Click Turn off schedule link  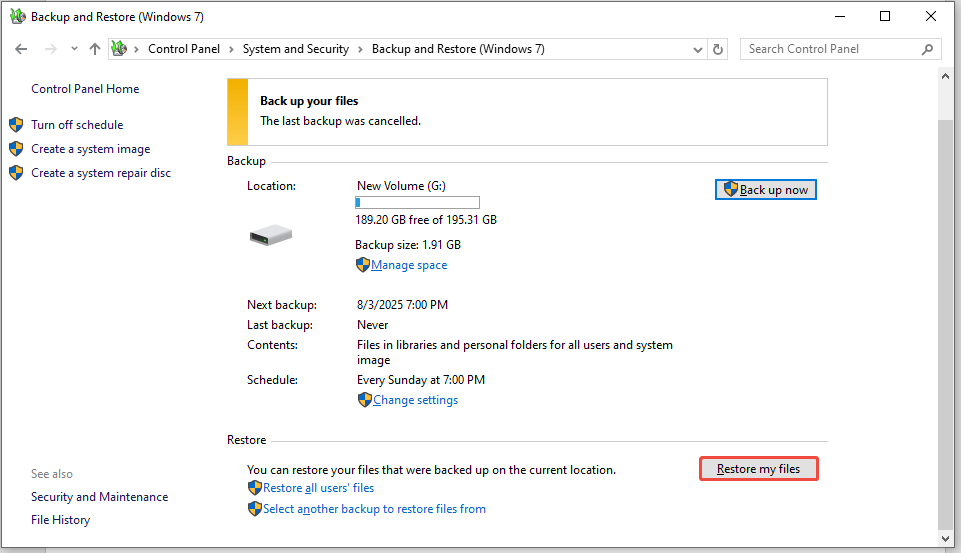77,125
